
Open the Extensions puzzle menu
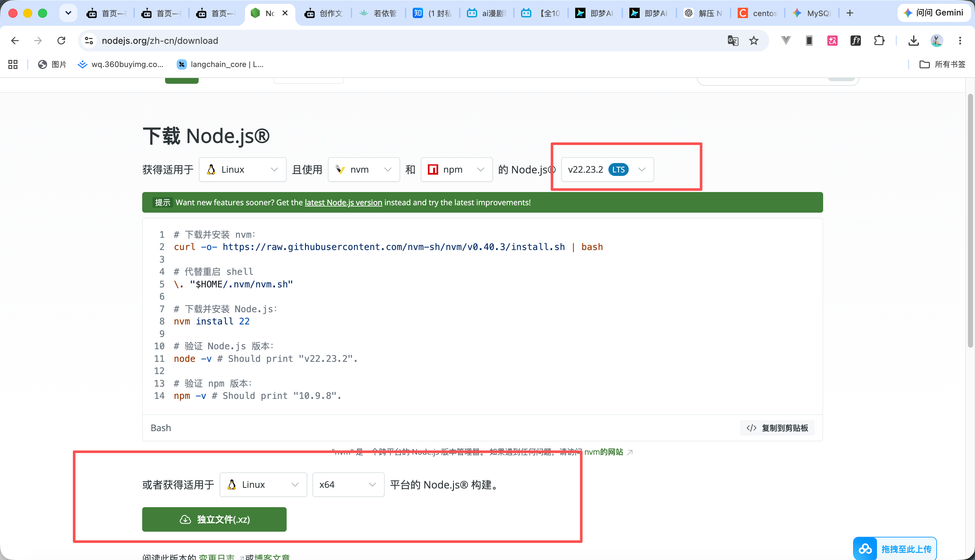tap(879, 40)
